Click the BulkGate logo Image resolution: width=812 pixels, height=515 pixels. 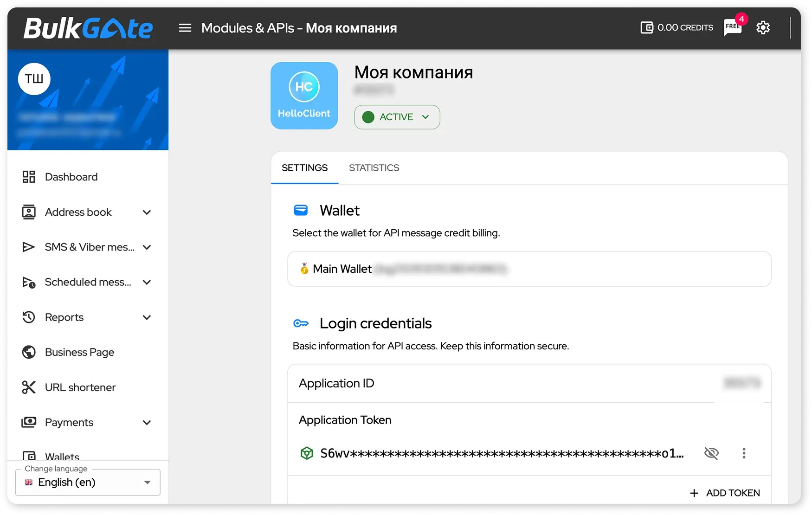click(88, 28)
